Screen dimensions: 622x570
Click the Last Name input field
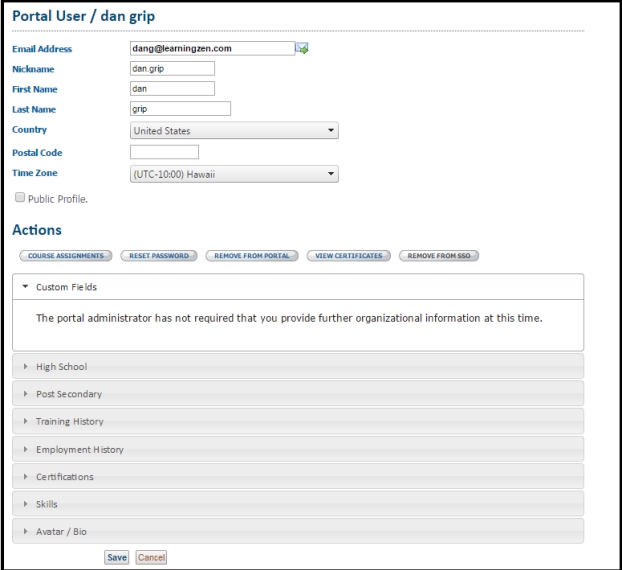180,109
